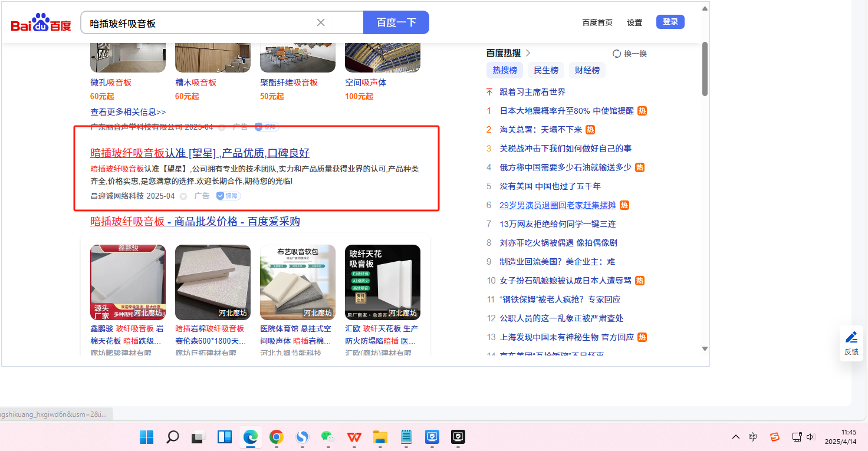
Task: Switch to the 民生榜 tab
Action: 546,70
